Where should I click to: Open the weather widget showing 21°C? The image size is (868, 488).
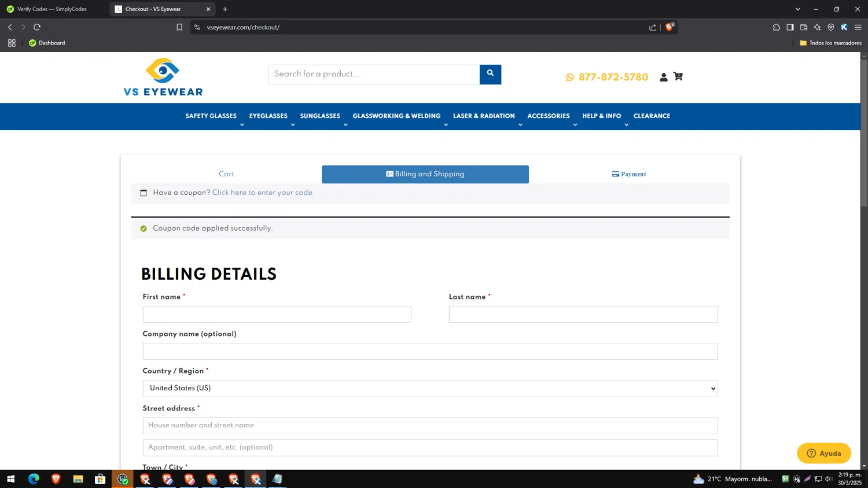pyautogui.click(x=733, y=479)
